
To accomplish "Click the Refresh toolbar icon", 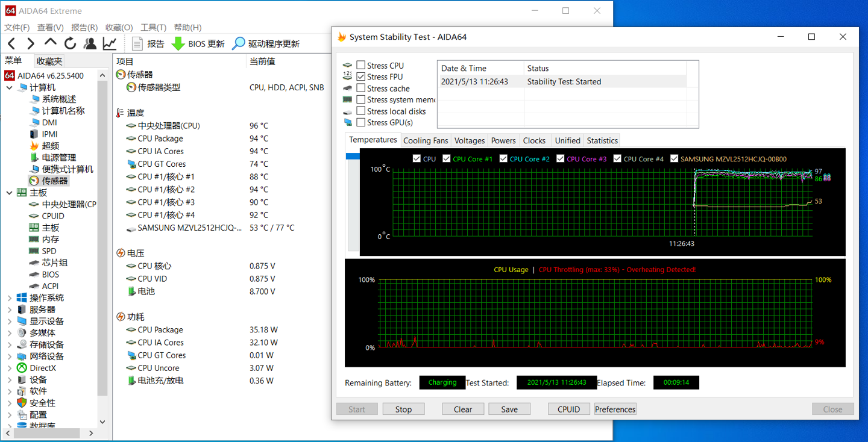I will point(71,43).
